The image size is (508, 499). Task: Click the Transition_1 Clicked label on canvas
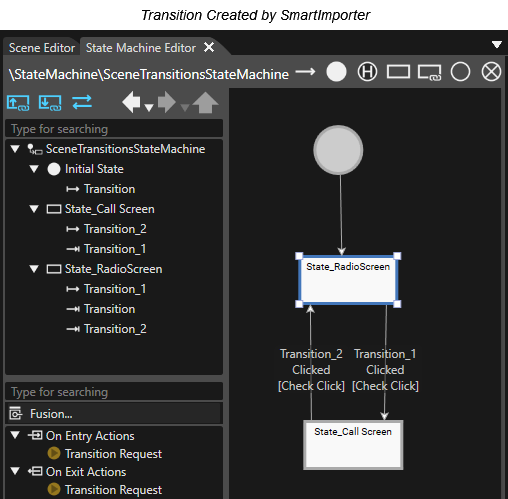point(385,370)
